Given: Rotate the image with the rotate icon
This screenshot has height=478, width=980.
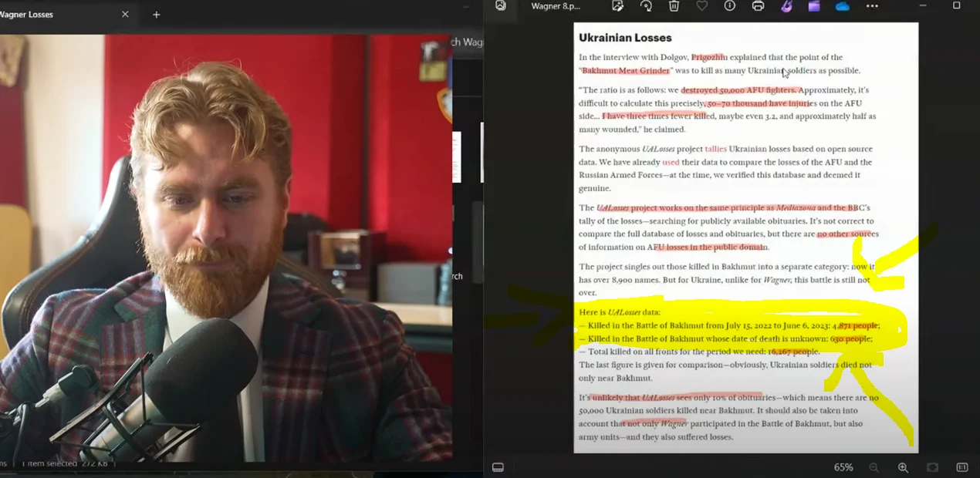Looking at the screenshot, I should click(x=646, y=6).
